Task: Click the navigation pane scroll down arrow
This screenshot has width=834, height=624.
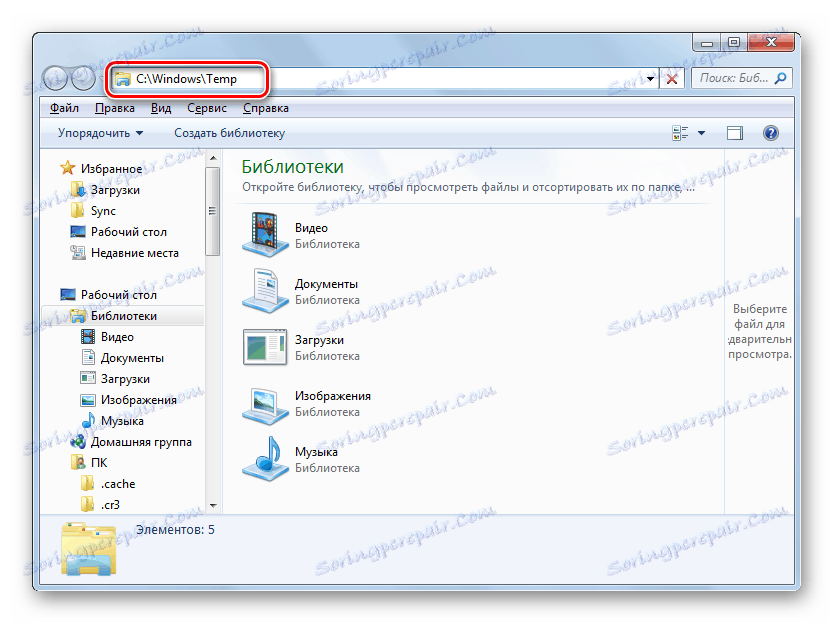Action: coord(213,505)
